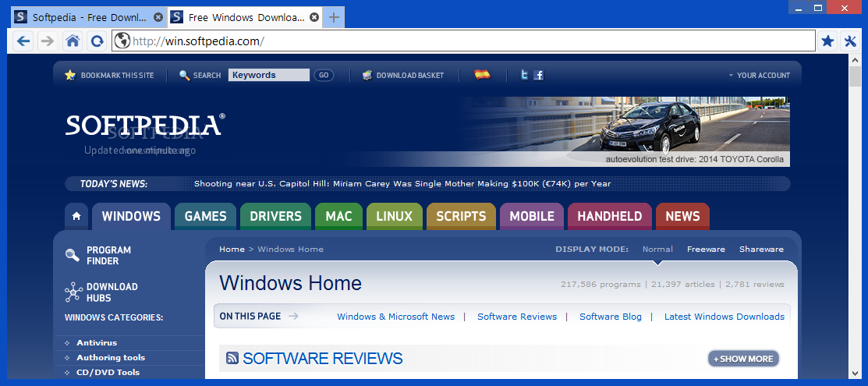Click the site home icon tab

point(76,217)
